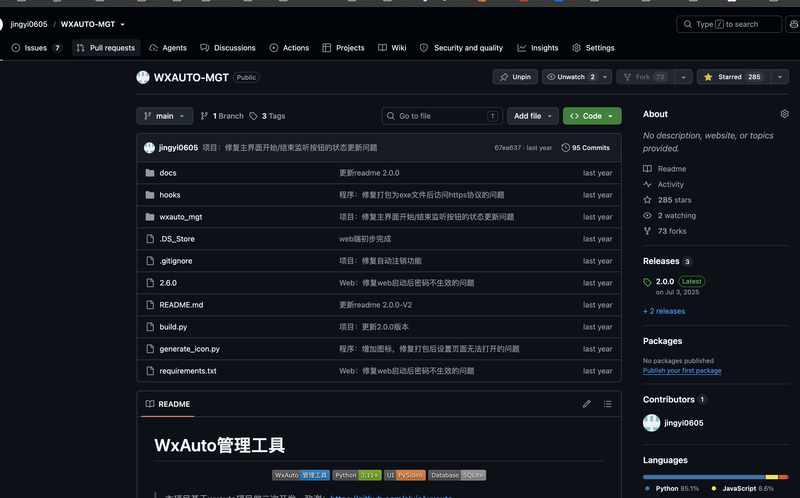The image size is (800, 498).
Task: Click the jingyi0605 owner breadcrumb
Action: (x=29, y=24)
